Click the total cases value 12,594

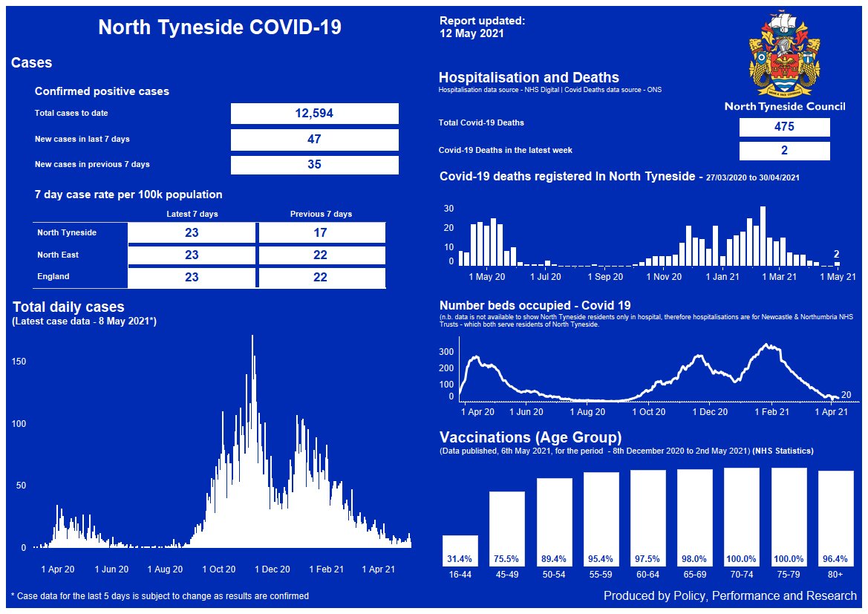coord(314,114)
